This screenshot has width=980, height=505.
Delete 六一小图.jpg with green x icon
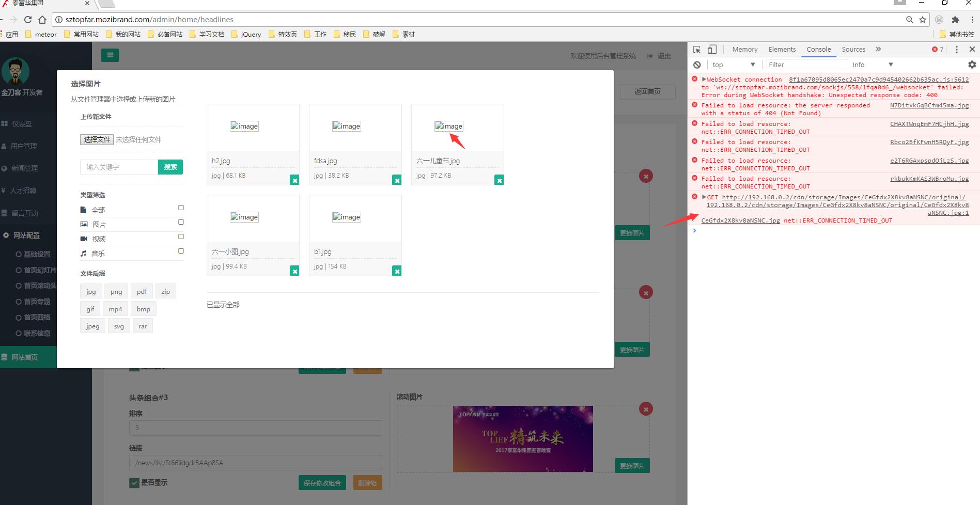click(294, 271)
